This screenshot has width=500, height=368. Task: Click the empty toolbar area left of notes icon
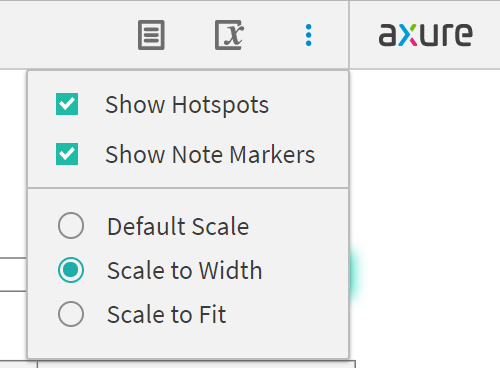point(67,35)
